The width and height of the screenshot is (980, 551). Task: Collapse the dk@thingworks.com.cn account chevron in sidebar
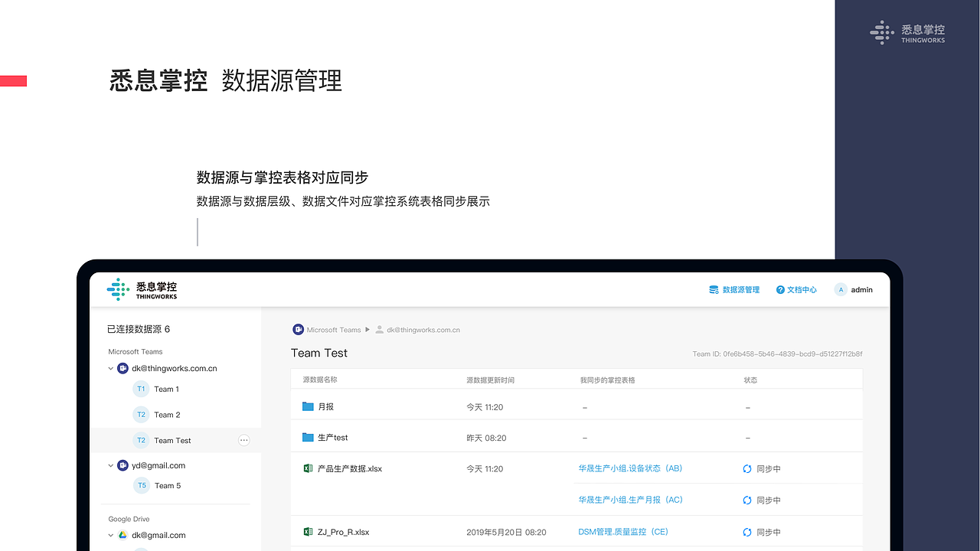tap(111, 369)
